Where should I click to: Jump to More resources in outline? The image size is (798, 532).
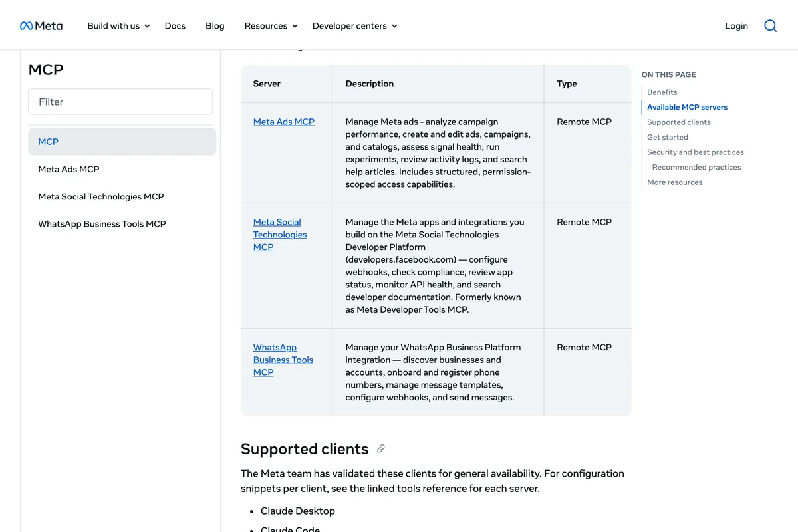674,182
